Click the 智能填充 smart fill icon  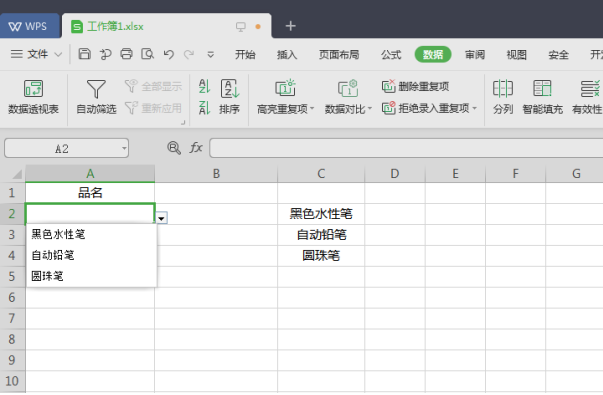(x=543, y=97)
